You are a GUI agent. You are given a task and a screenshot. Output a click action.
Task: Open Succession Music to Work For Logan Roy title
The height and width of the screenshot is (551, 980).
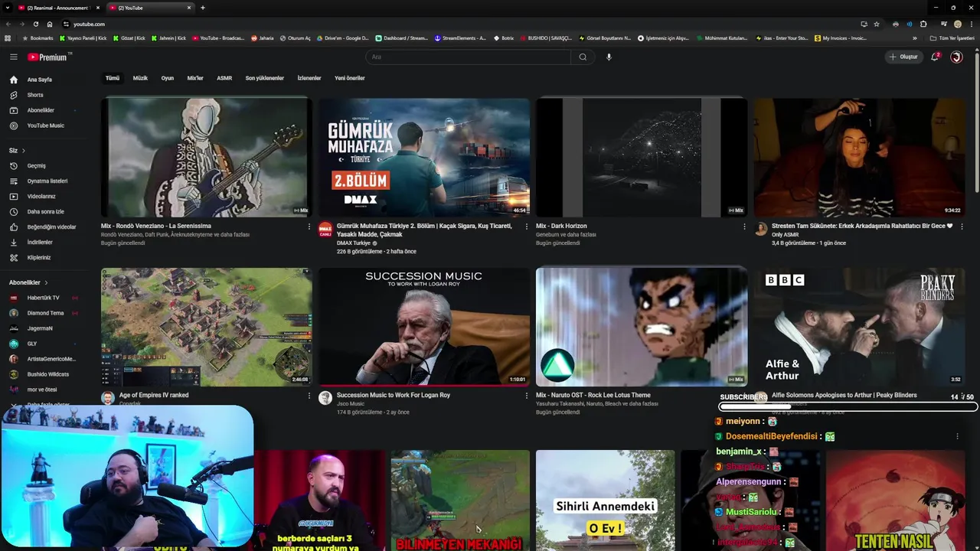393,396
